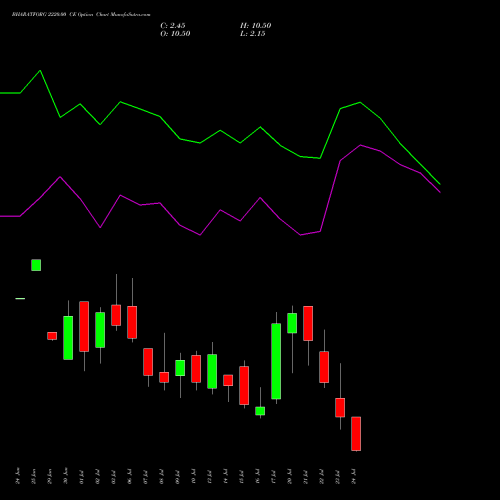Click the red candle above the 15 Jul label
The image size is (500, 500).
click(x=244, y=386)
